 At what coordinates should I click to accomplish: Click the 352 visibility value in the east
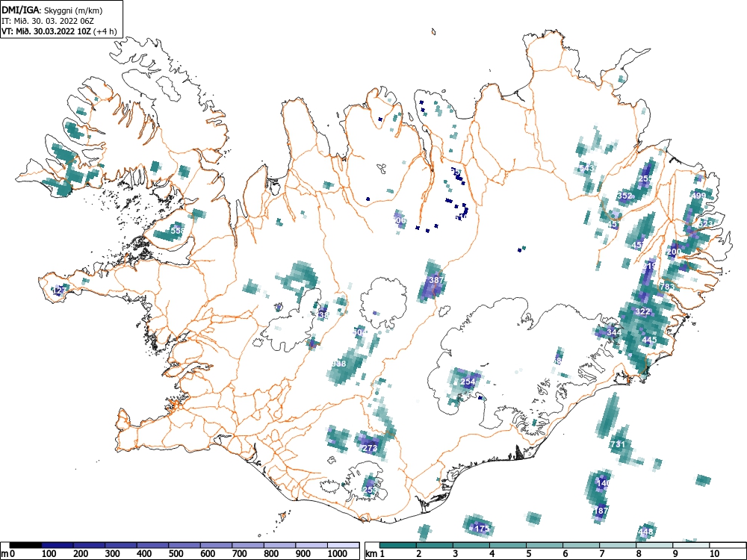tap(624, 196)
